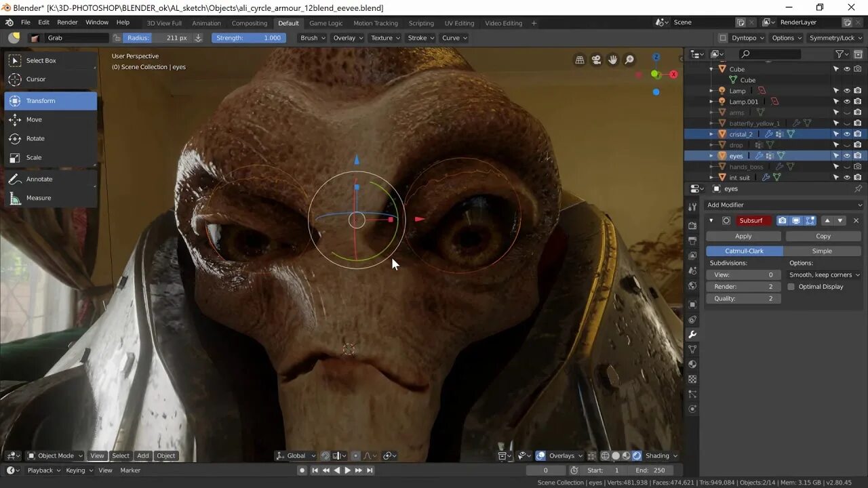The image size is (868, 488).
Task: Move the Subsurf modifier up
Action: [x=827, y=220]
